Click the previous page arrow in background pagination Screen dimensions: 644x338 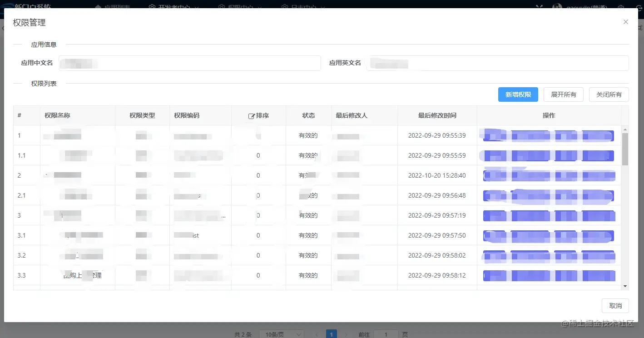[x=317, y=334]
